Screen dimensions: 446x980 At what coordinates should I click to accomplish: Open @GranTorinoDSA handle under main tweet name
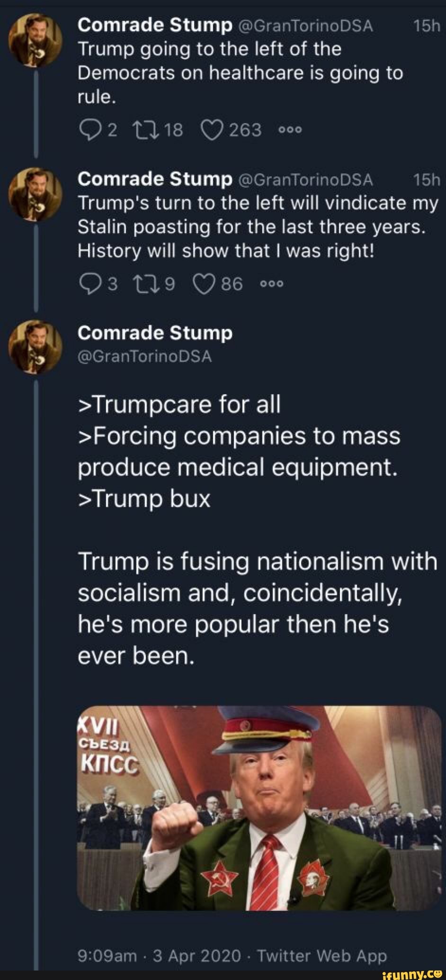[145, 356]
